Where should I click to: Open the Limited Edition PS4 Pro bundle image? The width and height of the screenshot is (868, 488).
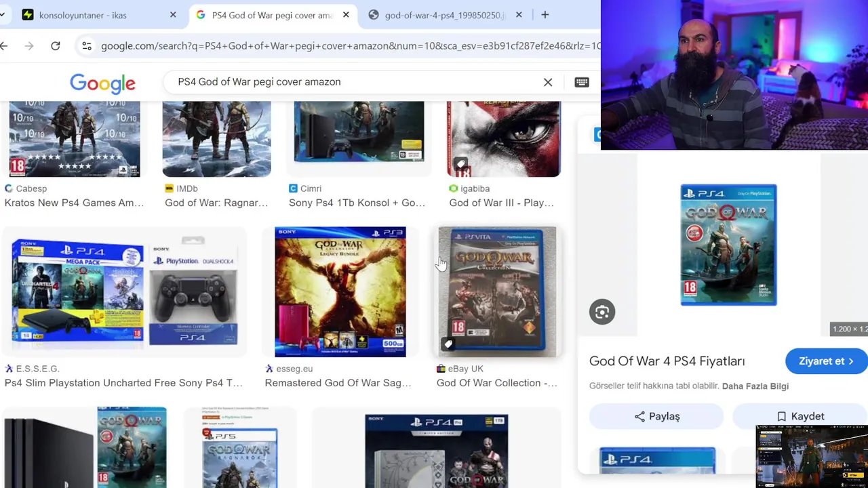point(436,451)
